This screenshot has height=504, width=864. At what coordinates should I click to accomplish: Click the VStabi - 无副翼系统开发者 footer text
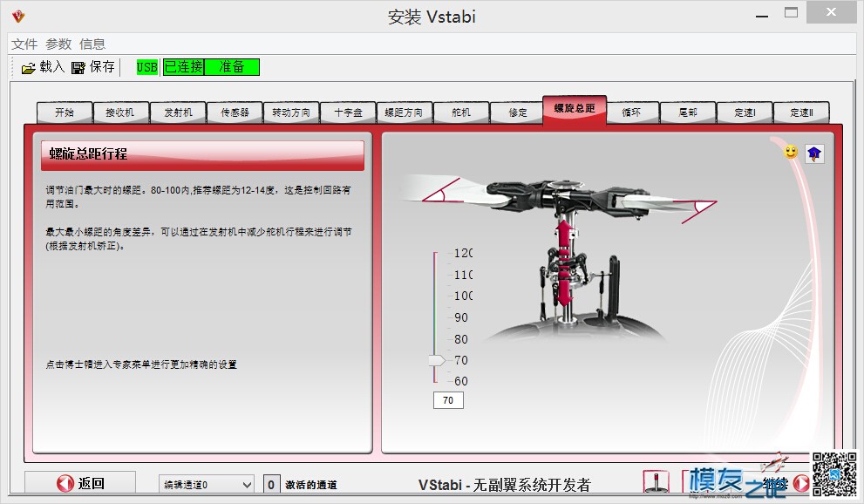click(504, 485)
